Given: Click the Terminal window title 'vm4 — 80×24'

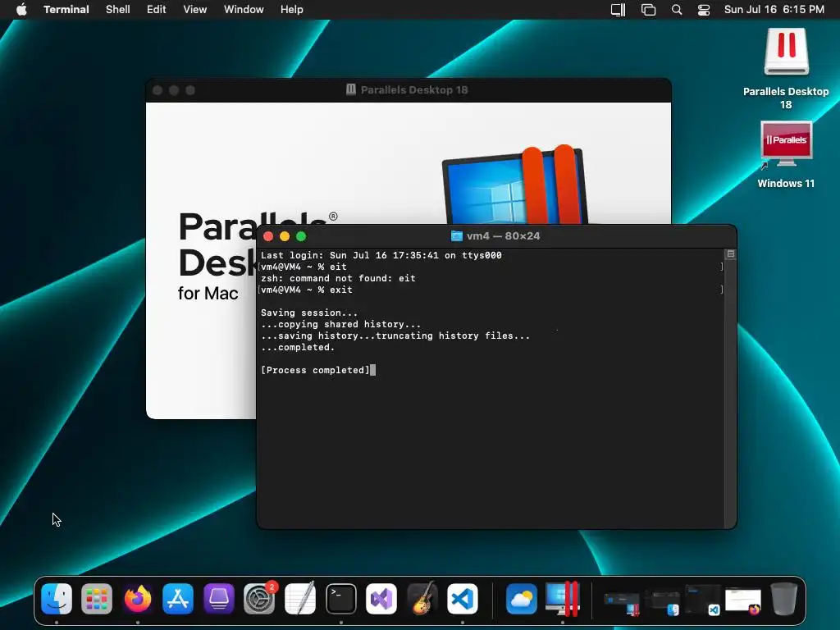Looking at the screenshot, I should (503, 236).
